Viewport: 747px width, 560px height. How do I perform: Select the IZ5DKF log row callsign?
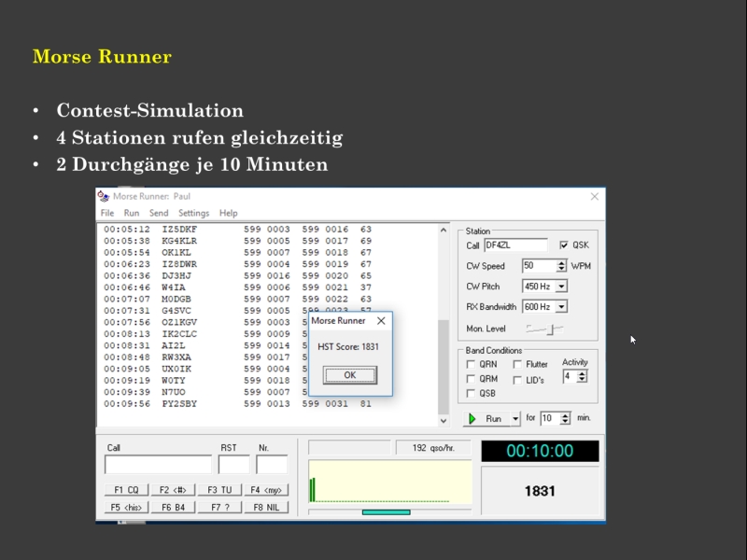coord(179,230)
